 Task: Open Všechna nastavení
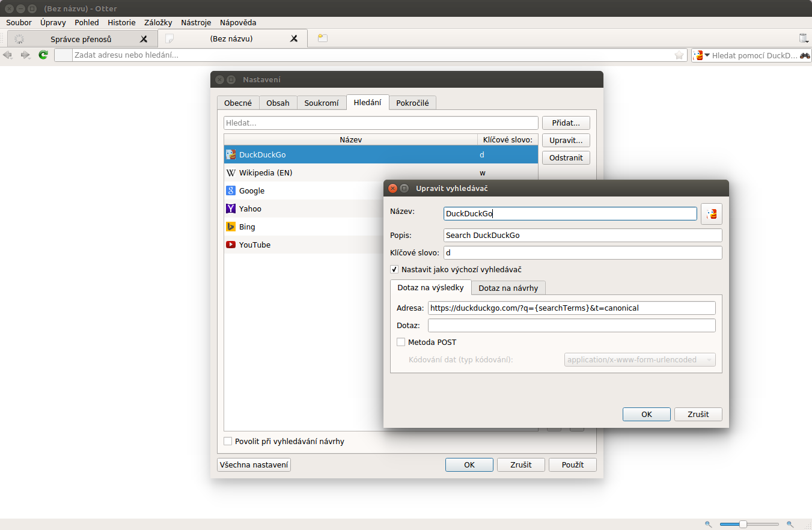click(254, 465)
